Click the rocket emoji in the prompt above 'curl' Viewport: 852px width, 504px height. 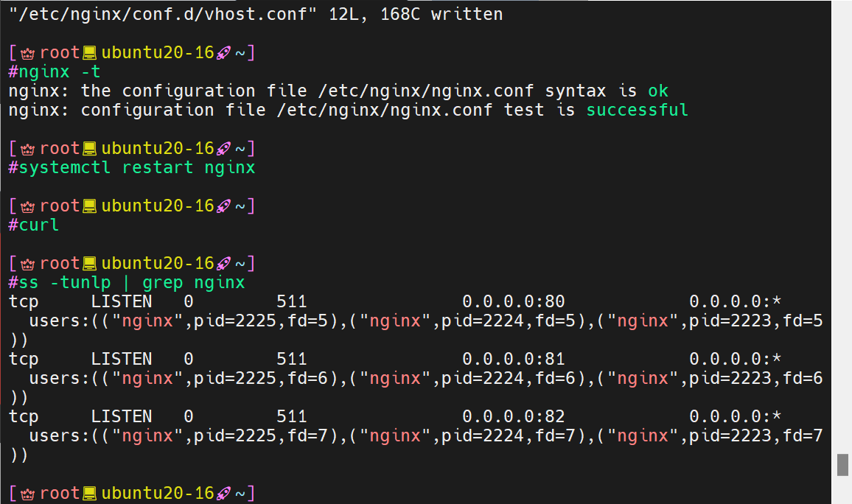tap(224, 206)
